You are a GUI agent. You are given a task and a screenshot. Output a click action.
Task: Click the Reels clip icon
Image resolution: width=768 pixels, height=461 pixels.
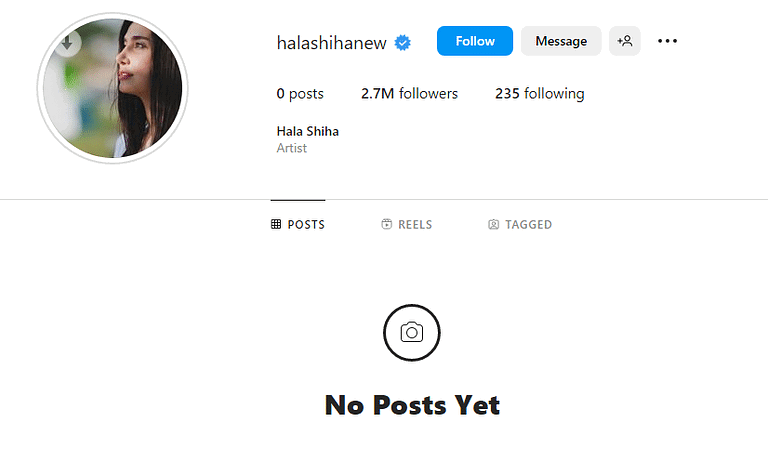386,224
